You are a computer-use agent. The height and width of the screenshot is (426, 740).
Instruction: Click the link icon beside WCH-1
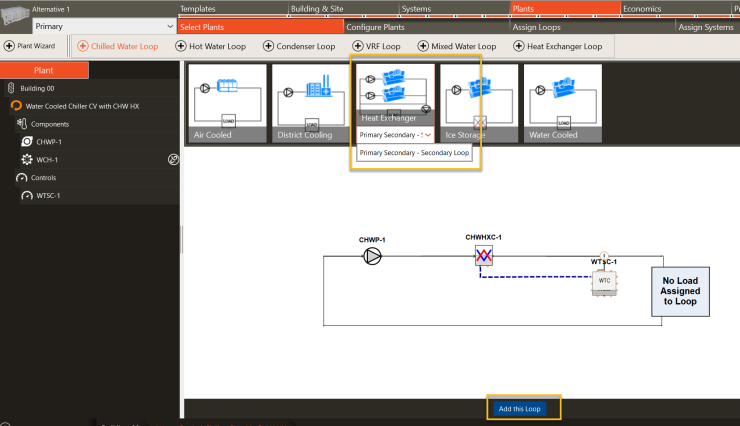pyautogui.click(x=173, y=159)
